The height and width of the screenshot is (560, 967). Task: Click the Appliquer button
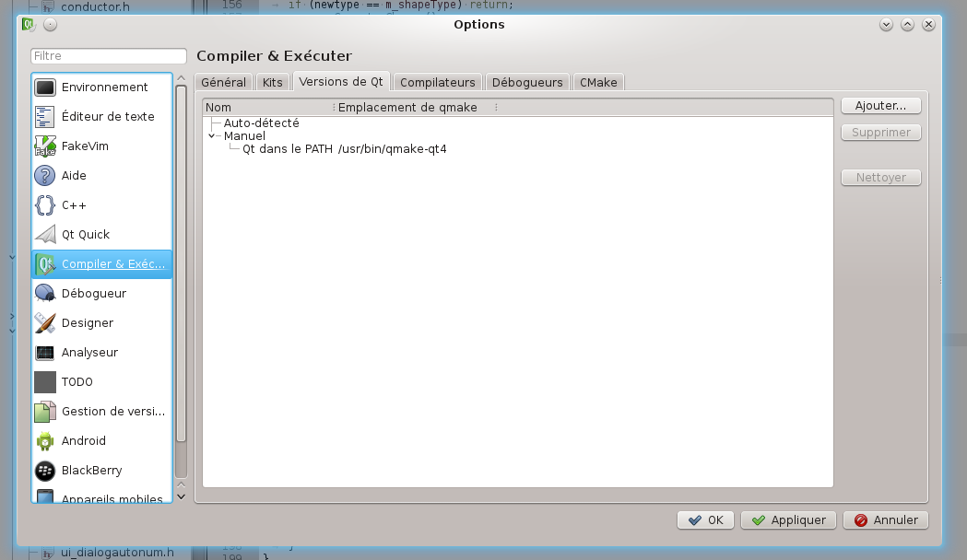click(x=788, y=520)
